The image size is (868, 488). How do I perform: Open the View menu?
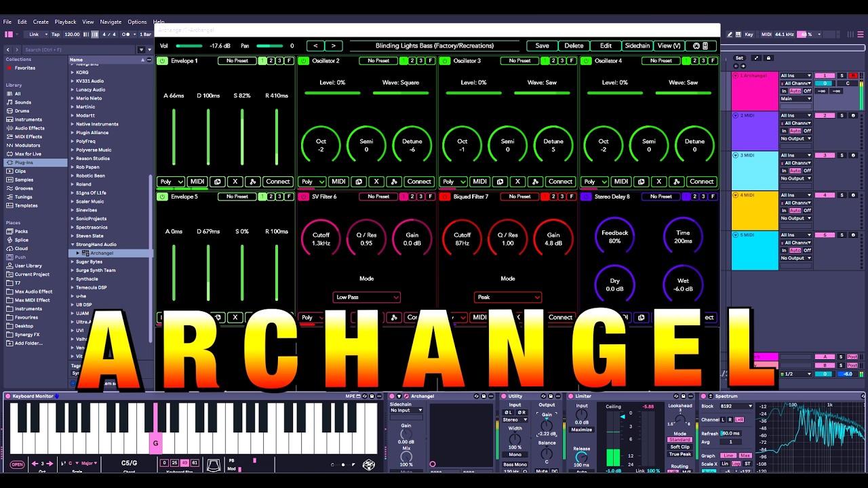click(88, 22)
